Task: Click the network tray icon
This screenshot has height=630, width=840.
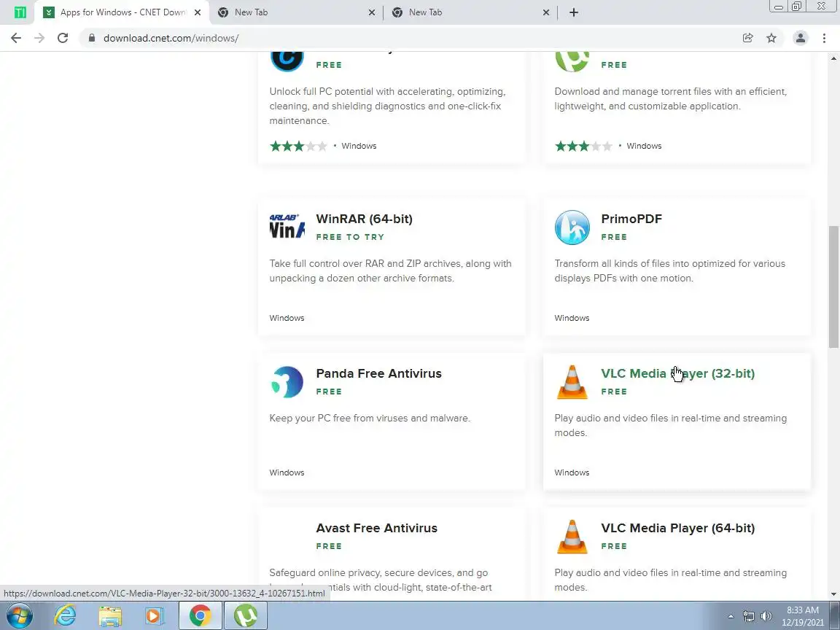Action: point(748,617)
